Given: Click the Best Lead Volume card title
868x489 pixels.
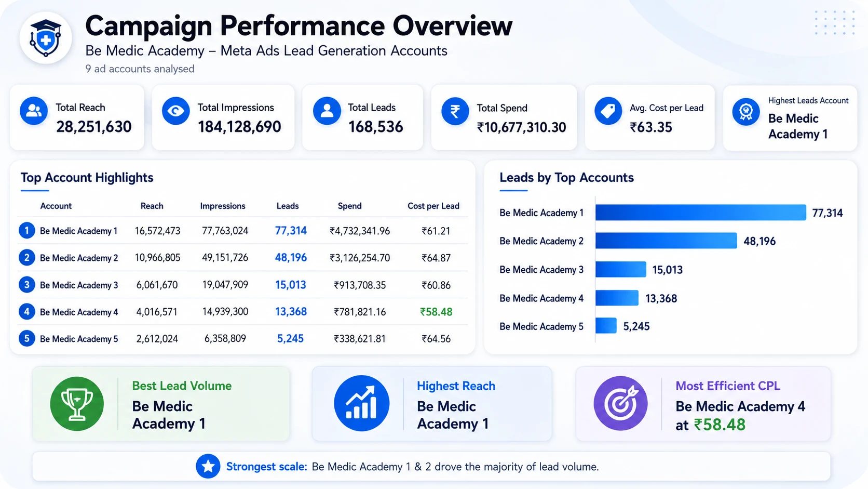Looking at the screenshot, I should pyautogui.click(x=182, y=386).
